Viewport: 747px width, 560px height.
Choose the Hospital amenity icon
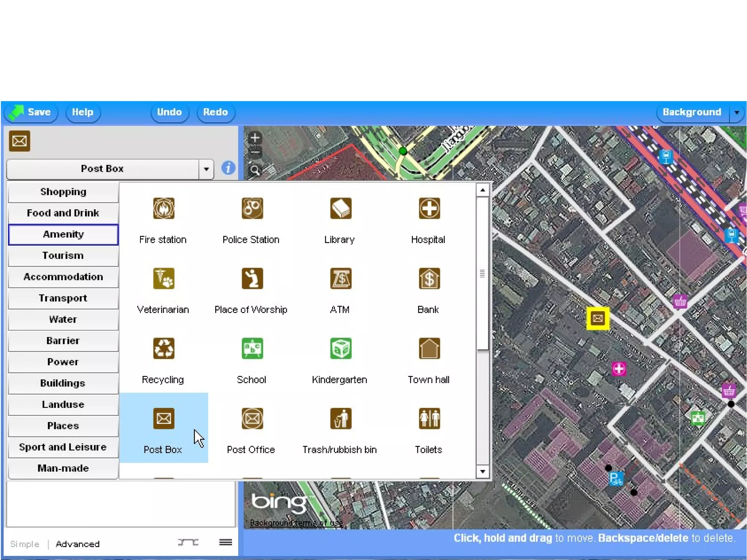pyautogui.click(x=429, y=208)
